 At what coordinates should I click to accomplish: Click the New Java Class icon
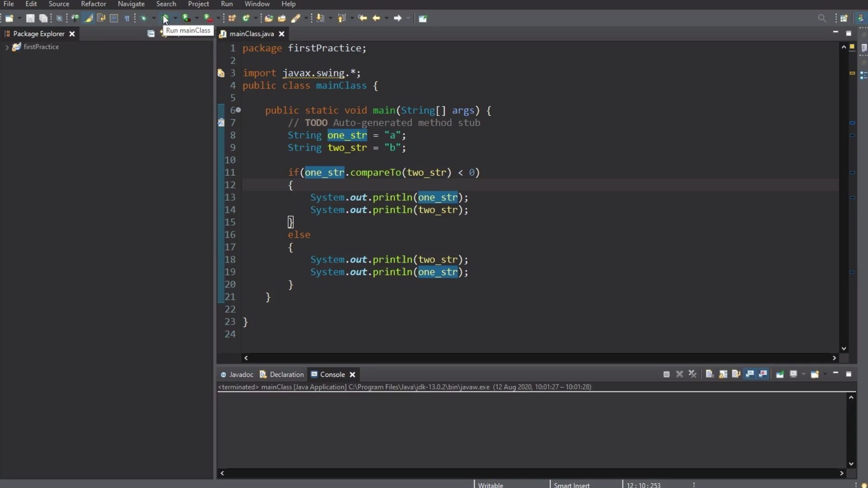coord(246,18)
